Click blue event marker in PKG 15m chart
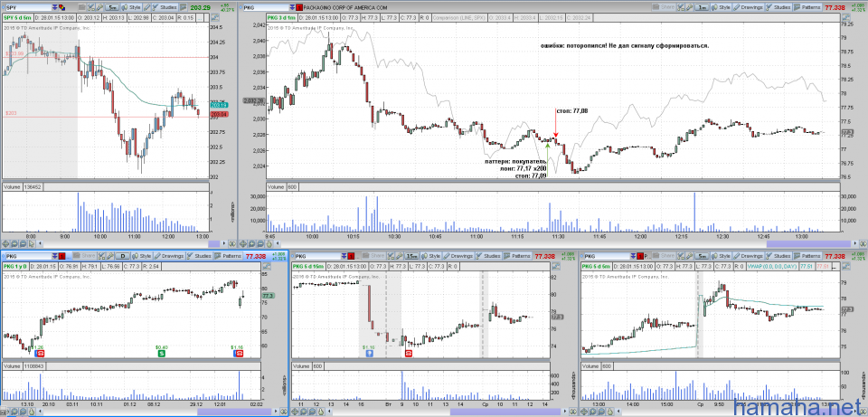Viewport: 868px width, 417px height. 370,354
